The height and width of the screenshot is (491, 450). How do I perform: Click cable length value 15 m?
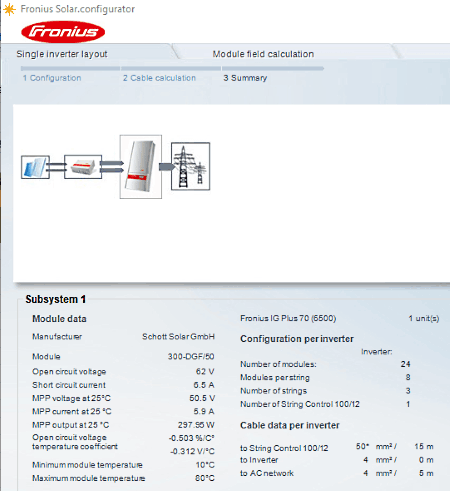(x=424, y=446)
